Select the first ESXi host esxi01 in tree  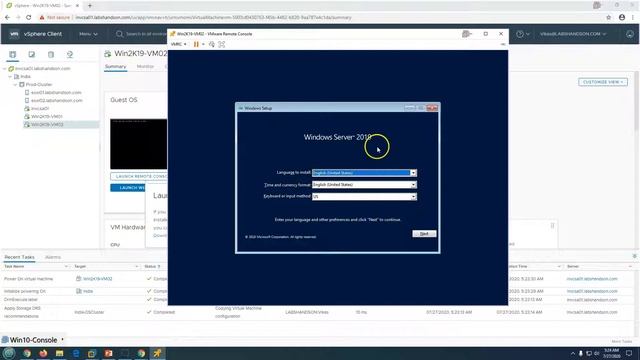coord(56,93)
